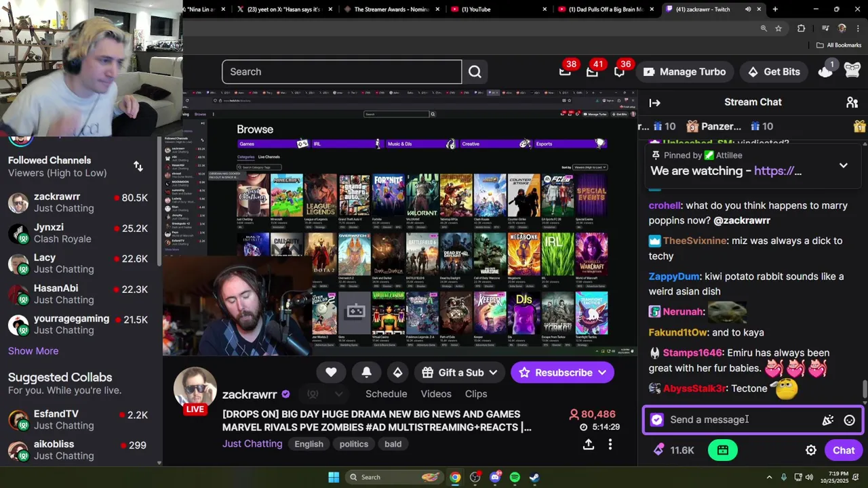Open Steam from the taskbar
The height and width of the screenshot is (488, 868).
(534, 477)
